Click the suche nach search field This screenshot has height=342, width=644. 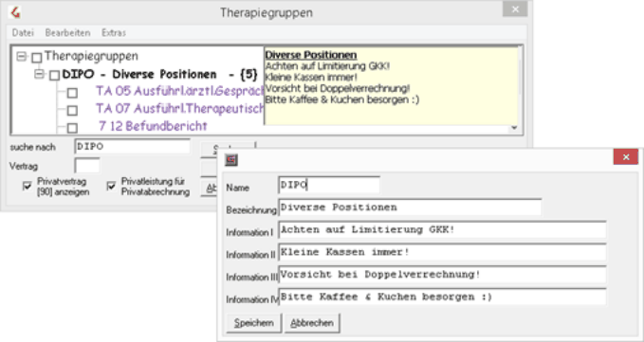coord(132,147)
